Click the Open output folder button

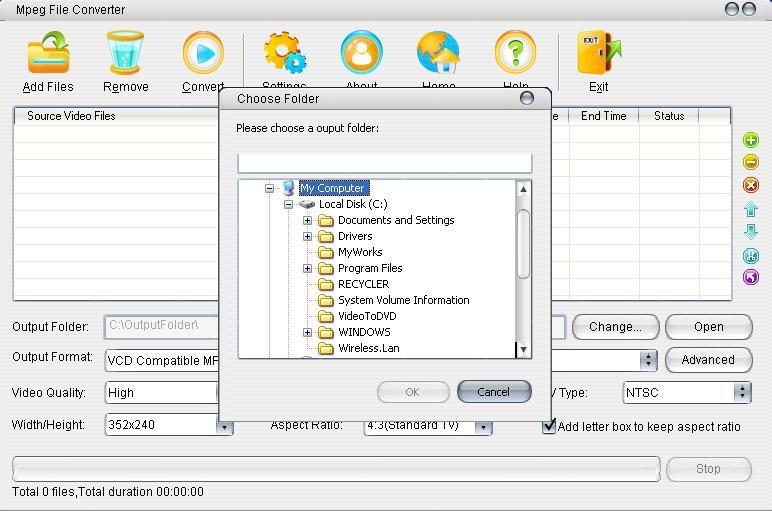(708, 327)
